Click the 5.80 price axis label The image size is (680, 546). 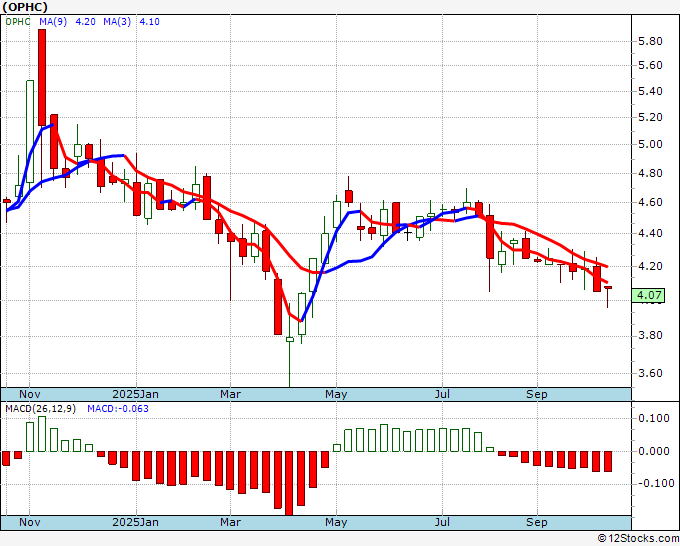tap(650, 42)
